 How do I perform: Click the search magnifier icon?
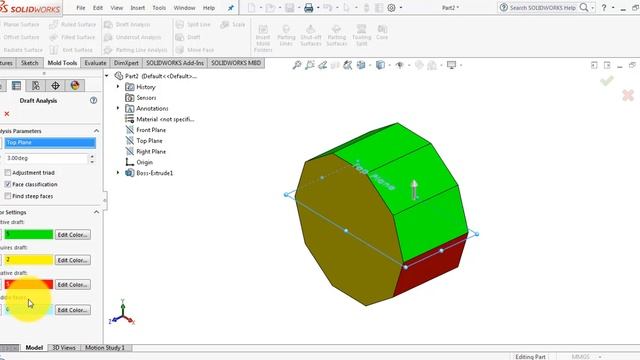pyautogui.click(x=584, y=7)
